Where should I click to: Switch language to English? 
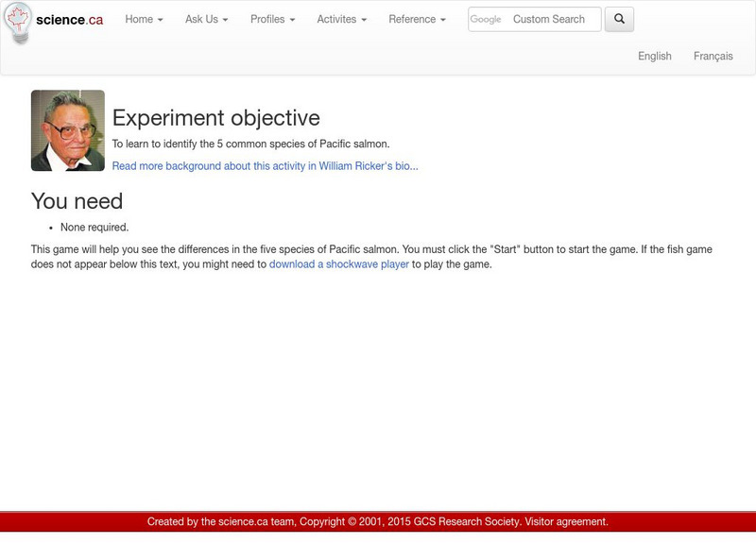[x=654, y=56]
